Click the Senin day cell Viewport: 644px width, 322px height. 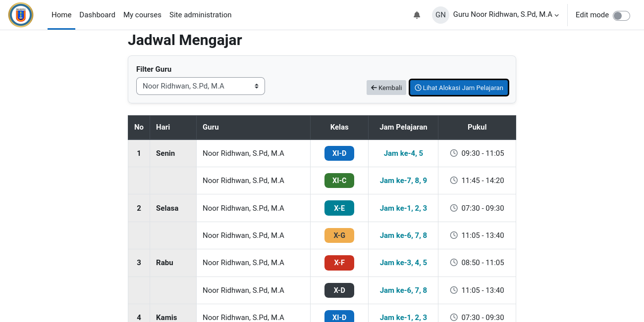(173, 153)
